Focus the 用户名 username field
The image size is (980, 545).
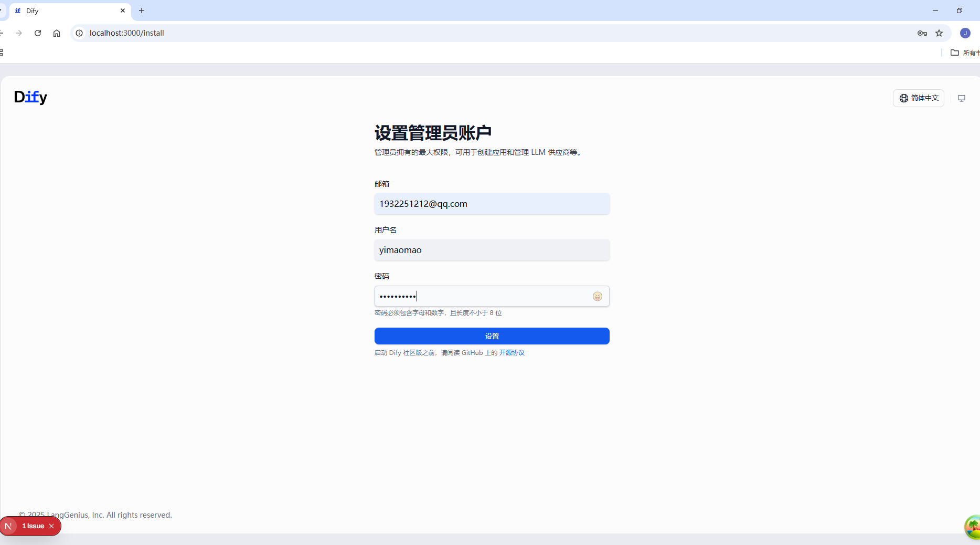pos(492,250)
